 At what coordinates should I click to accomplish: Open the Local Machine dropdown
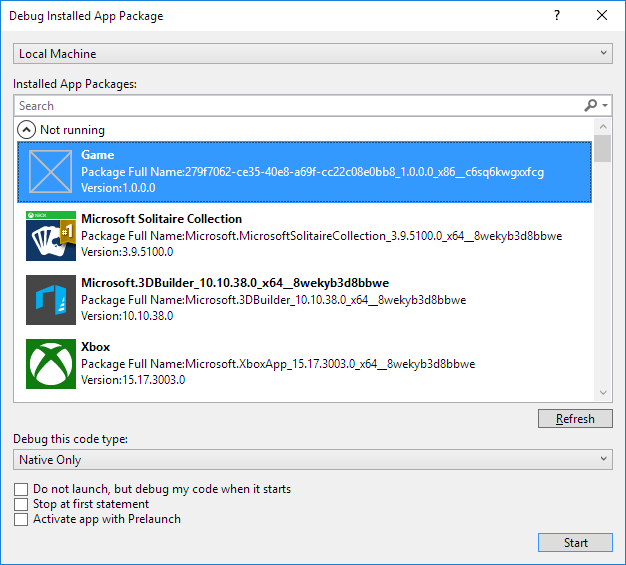point(313,54)
